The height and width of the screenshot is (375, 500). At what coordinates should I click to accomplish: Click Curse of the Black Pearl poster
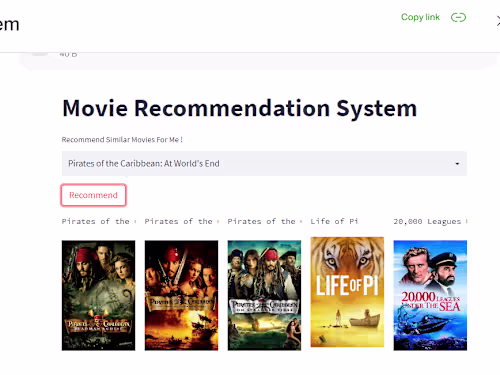point(181,295)
